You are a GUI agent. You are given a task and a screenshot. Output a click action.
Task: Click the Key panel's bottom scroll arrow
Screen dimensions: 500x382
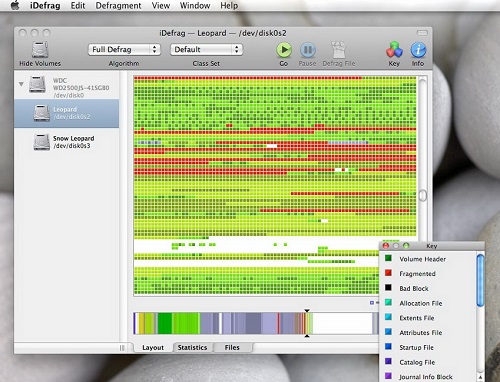pos(480,377)
